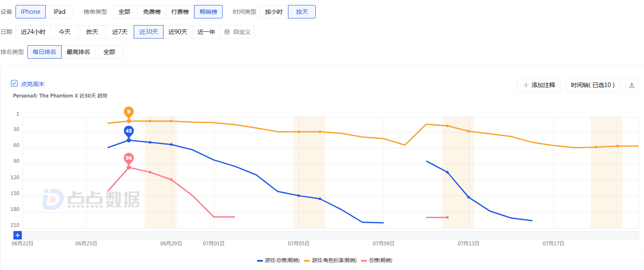Select the iPad device option
Image resolution: width=644 pixels, height=270 pixels.
point(60,12)
